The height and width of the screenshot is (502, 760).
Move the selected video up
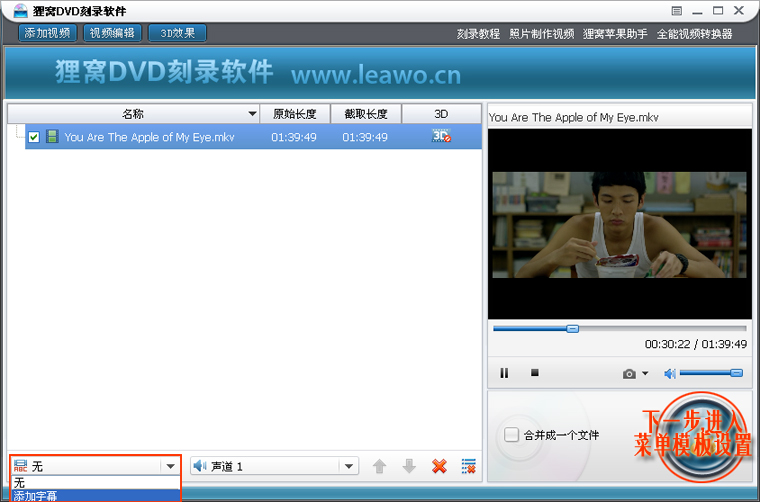pyautogui.click(x=380, y=466)
